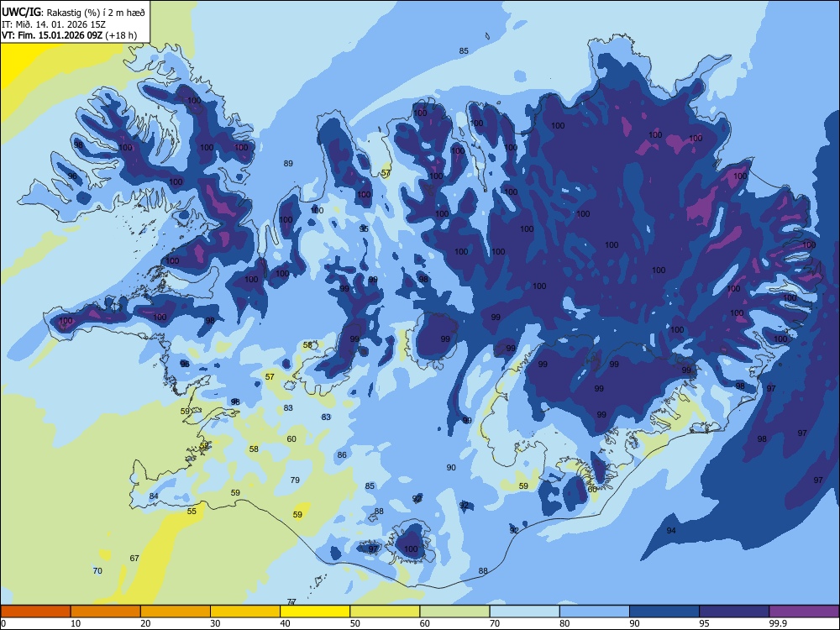Image resolution: width=840 pixels, height=630 pixels.
Task: Select the medium blue 80–90 legend swatch
Action: (595, 612)
